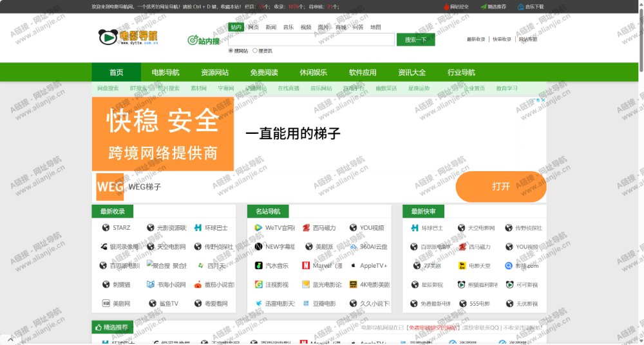Open the 快稳 安全 orange ad banner
The image size is (644, 345).
click(163, 134)
